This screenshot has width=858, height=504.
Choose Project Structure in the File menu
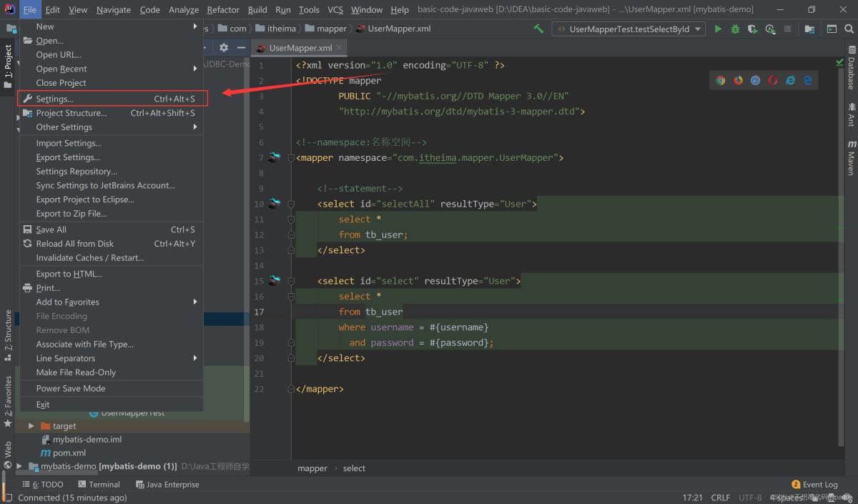(x=111, y=113)
